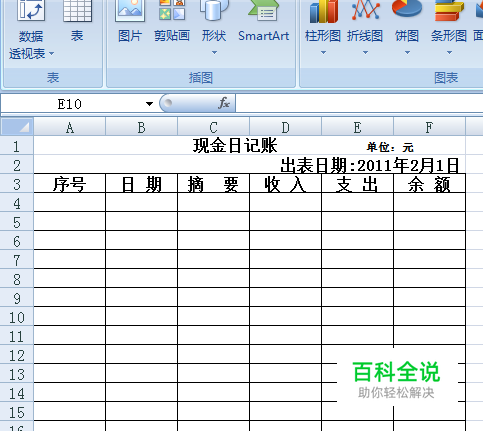Select column A header

pyautogui.click(x=70, y=127)
